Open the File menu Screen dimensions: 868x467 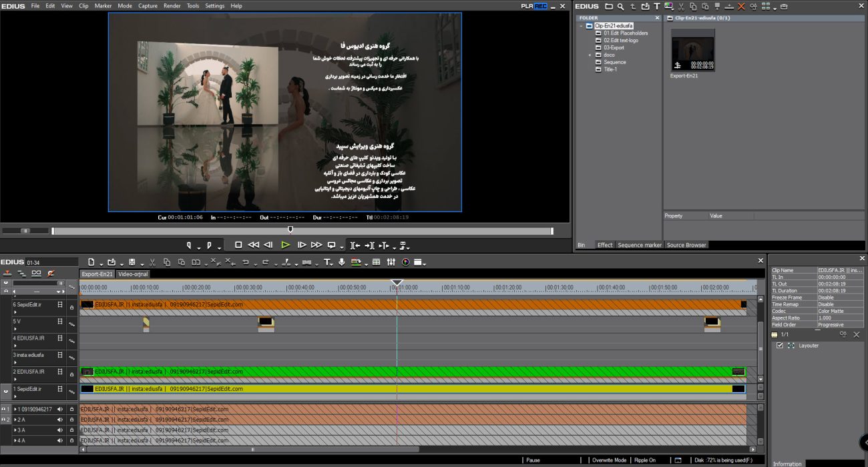35,5
